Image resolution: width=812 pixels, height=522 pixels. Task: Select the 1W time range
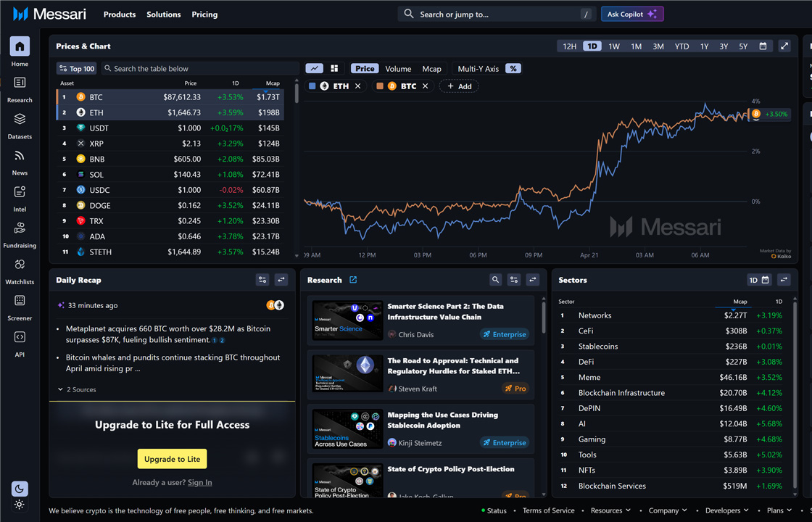[614, 46]
